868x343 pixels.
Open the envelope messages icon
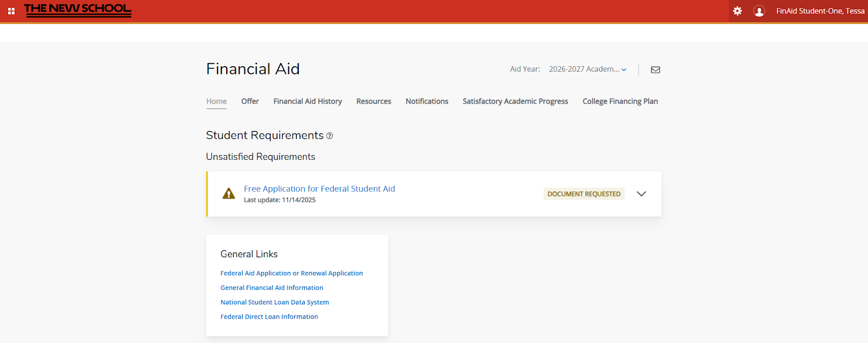coord(655,69)
